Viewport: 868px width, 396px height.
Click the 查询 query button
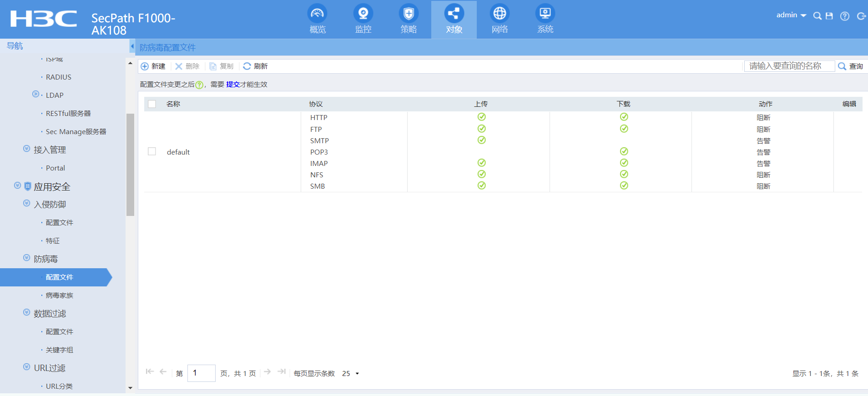pyautogui.click(x=851, y=66)
